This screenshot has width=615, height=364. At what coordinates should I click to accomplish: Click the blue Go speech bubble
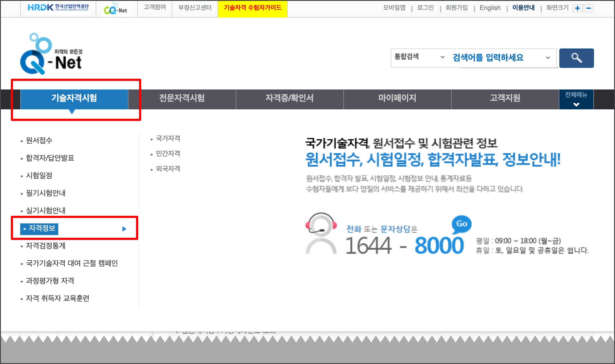[461, 224]
